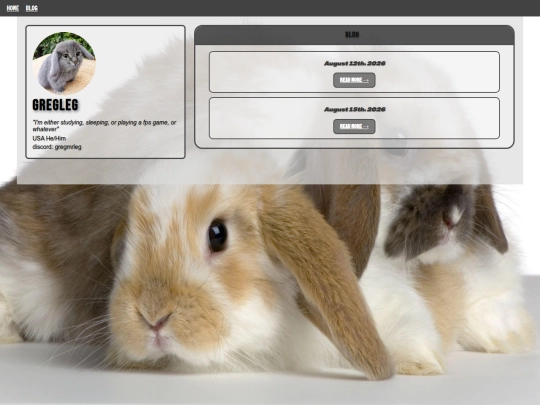Click the discord: gregmrleg text
The height and width of the screenshot is (405, 540).
click(x=57, y=147)
